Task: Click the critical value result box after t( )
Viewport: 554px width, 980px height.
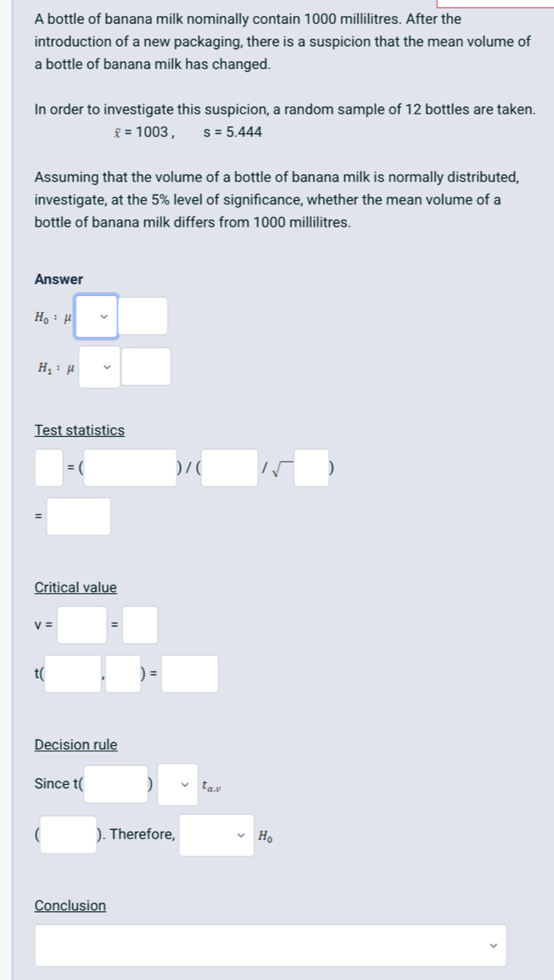Action: [x=190, y=674]
